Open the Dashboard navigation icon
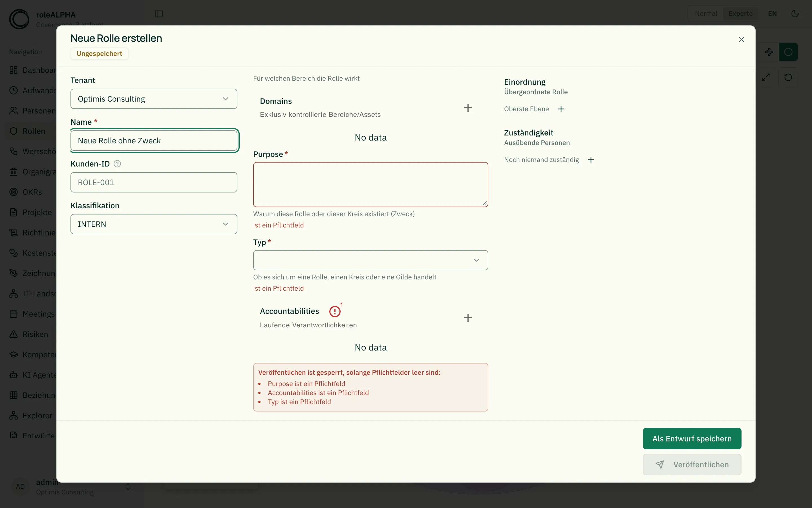The image size is (812, 508). (x=14, y=70)
